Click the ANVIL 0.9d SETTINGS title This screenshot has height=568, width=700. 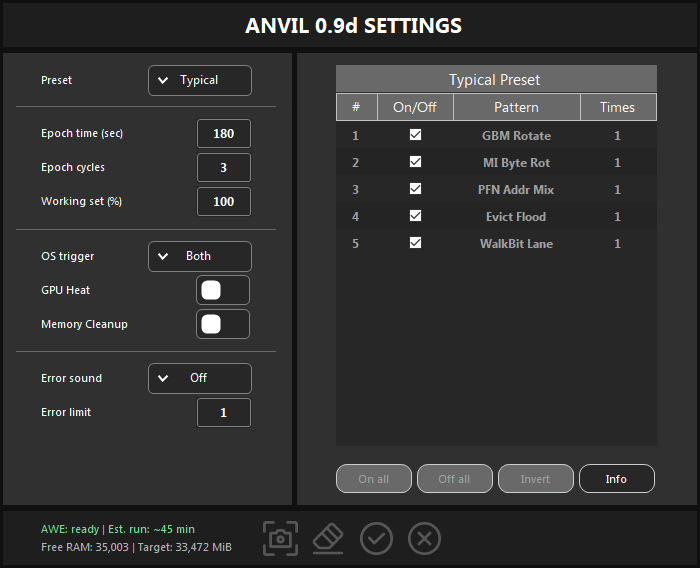pos(354,26)
